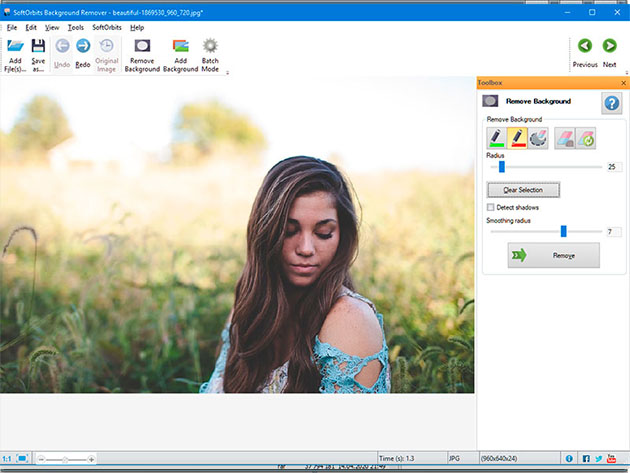Click the Save as floppy disk icon
This screenshot has width=630, height=473.
tap(38, 47)
